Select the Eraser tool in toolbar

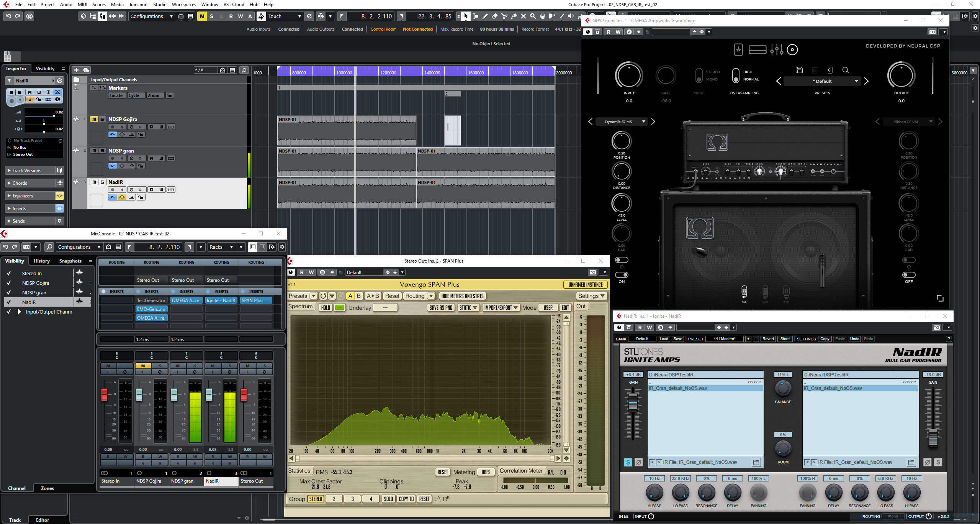click(x=494, y=16)
